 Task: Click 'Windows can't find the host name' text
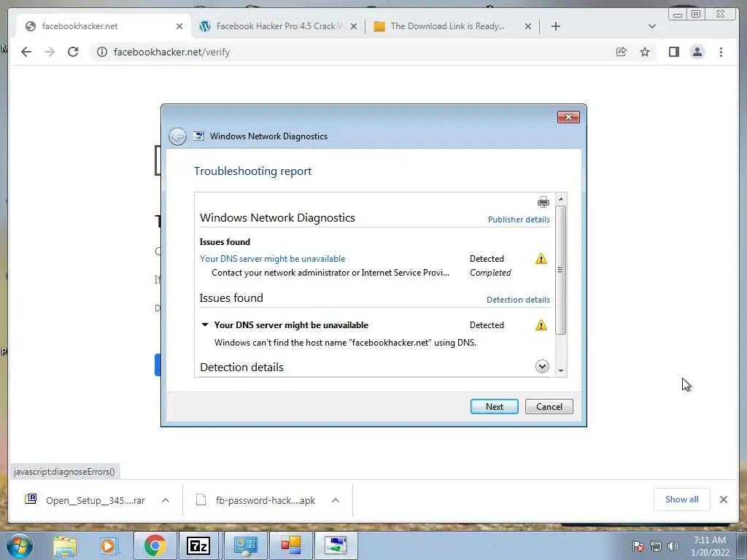(345, 343)
